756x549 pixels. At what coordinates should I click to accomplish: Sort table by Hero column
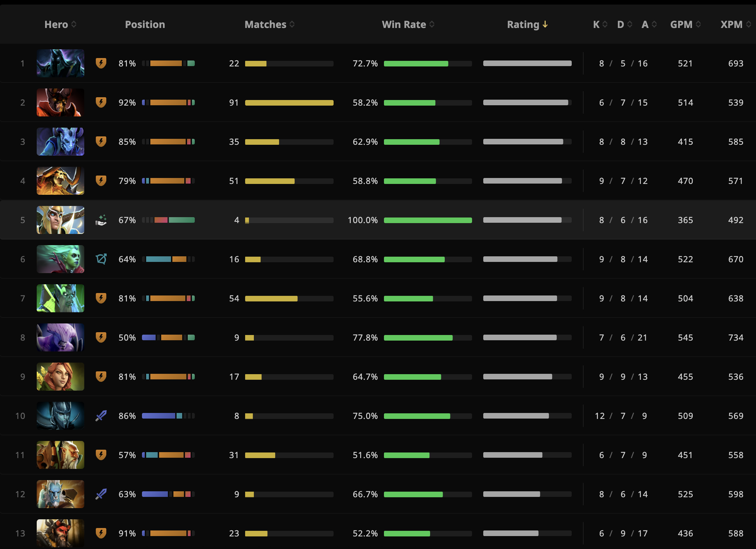point(60,24)
